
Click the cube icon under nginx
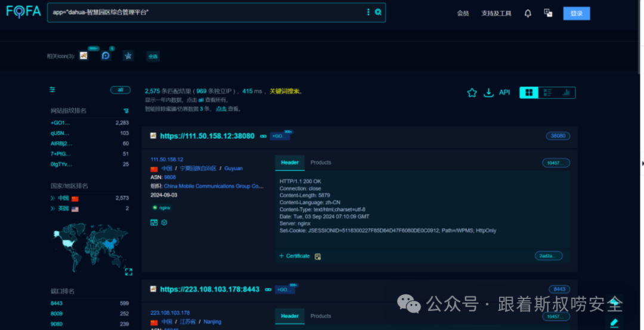[x=165, y=222]
